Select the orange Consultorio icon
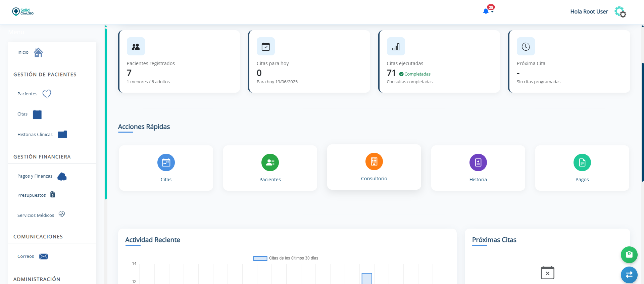 click(374, 161)
